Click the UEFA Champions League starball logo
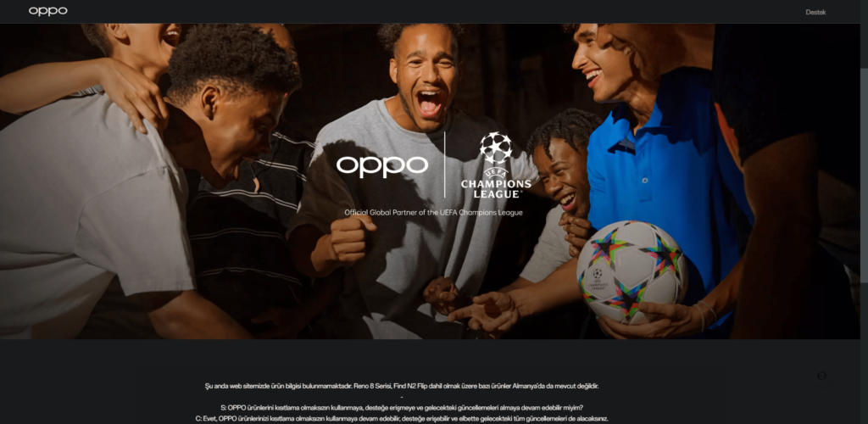868x424 pixels. [495, 148]
